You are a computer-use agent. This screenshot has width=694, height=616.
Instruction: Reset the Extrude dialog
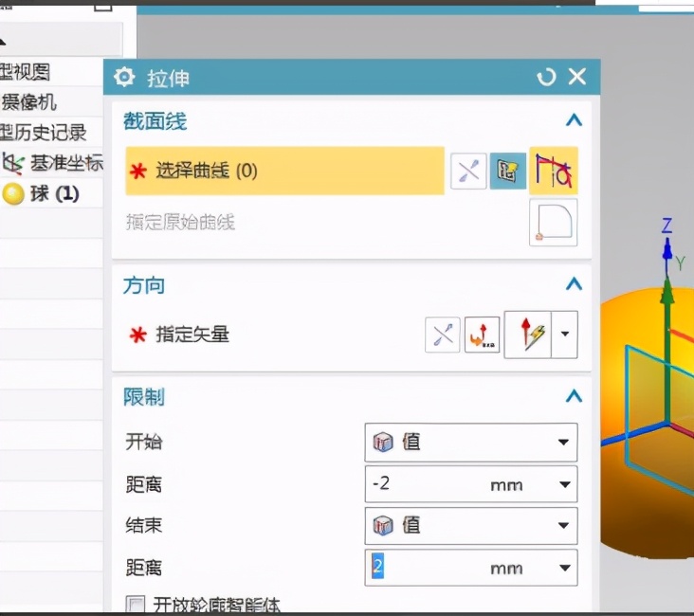546,78
